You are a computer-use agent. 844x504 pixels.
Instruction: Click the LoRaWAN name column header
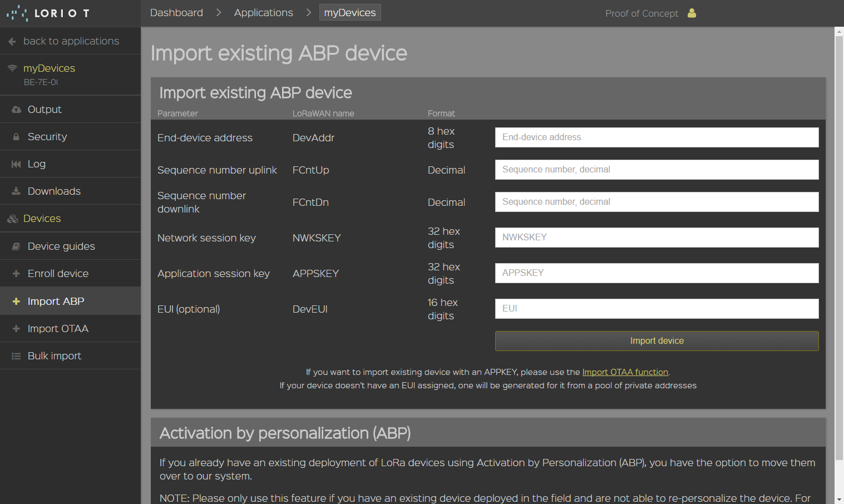tap(323, 113)
